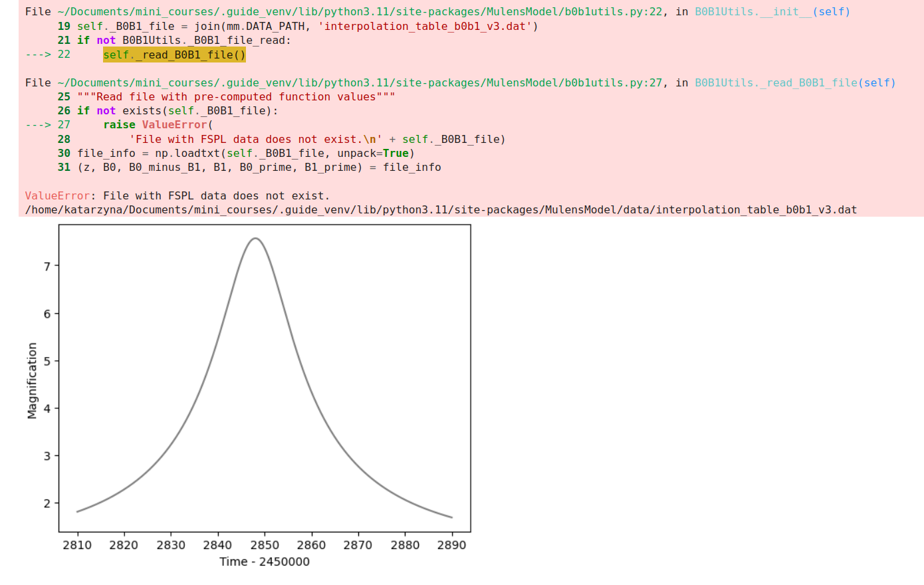Click the full /home/katarzyna .dat path at bottom

(x=441, y=210)
